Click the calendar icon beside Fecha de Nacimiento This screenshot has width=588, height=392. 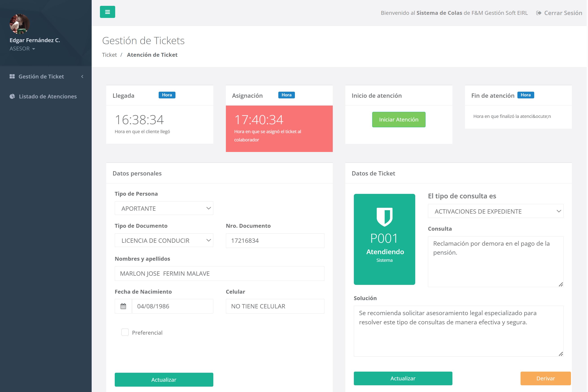[123, 306]
